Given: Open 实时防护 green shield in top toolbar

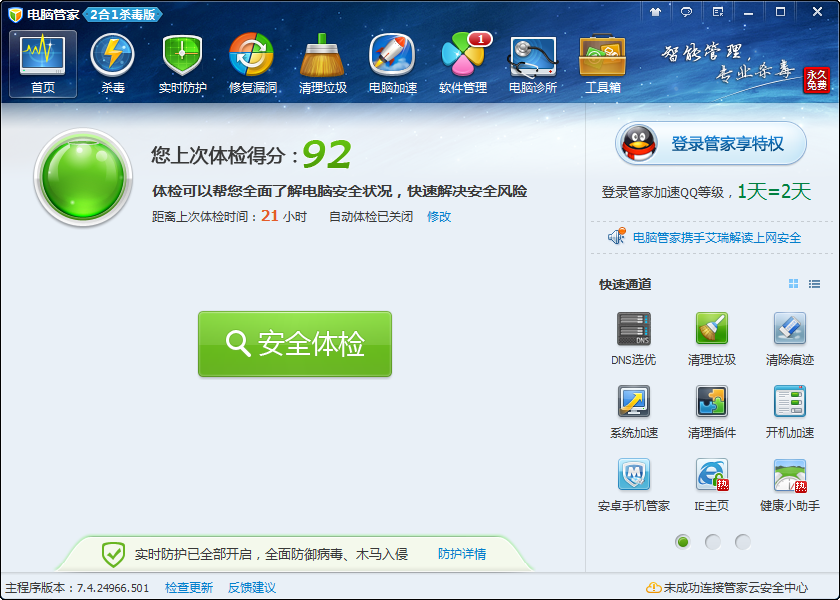Looking at the screenshot, I should (182, 62).
